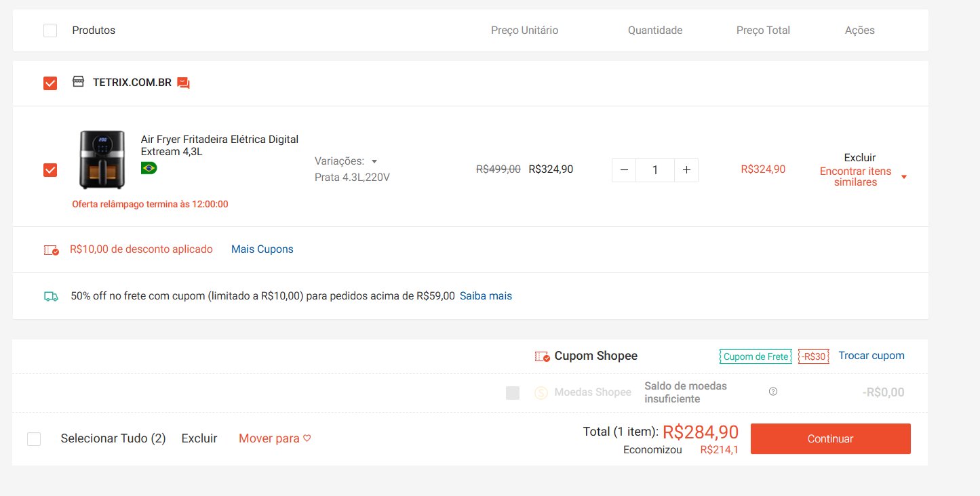This screenshot has height=496, width=980.
Task: Click the discount voucher icon beside R$10,00
Action: click(x=52, y=250)
